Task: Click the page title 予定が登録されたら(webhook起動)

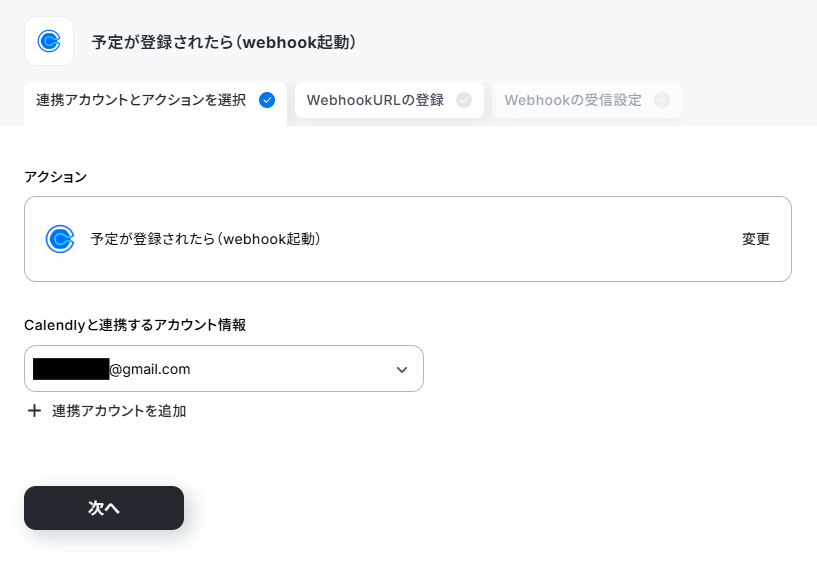Action: (224, 42)
